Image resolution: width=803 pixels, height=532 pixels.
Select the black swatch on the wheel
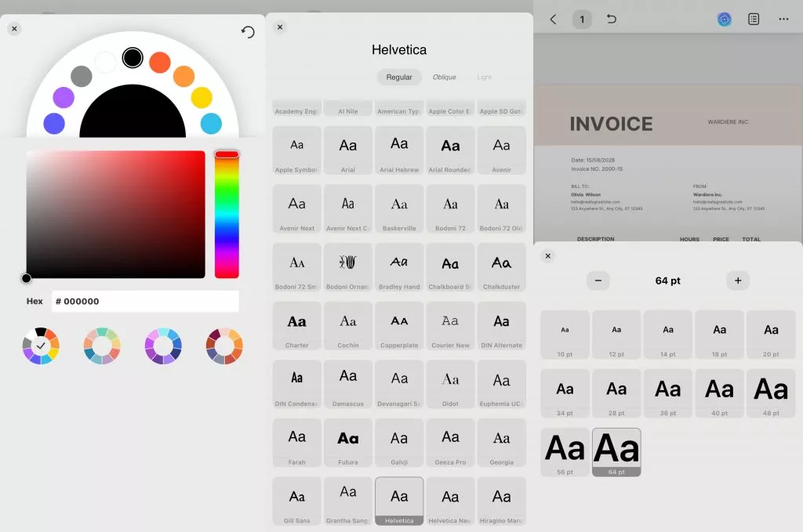tap(133, 58)
